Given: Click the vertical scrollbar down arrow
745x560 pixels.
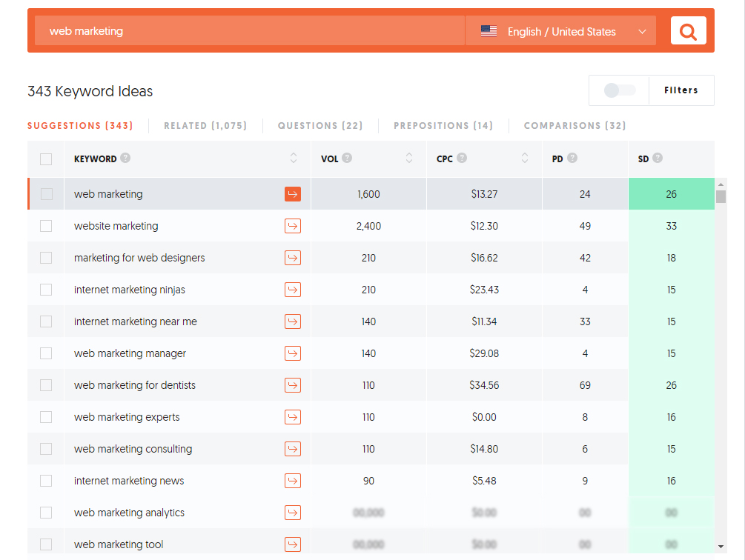Looking at the screenshot, I should tap(721, 546).
